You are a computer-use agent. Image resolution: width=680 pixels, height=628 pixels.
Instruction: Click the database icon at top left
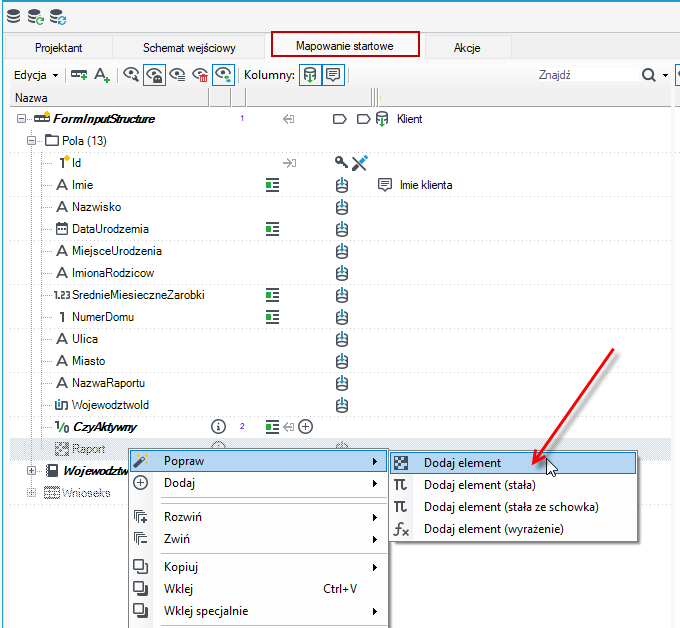(13, 16)
